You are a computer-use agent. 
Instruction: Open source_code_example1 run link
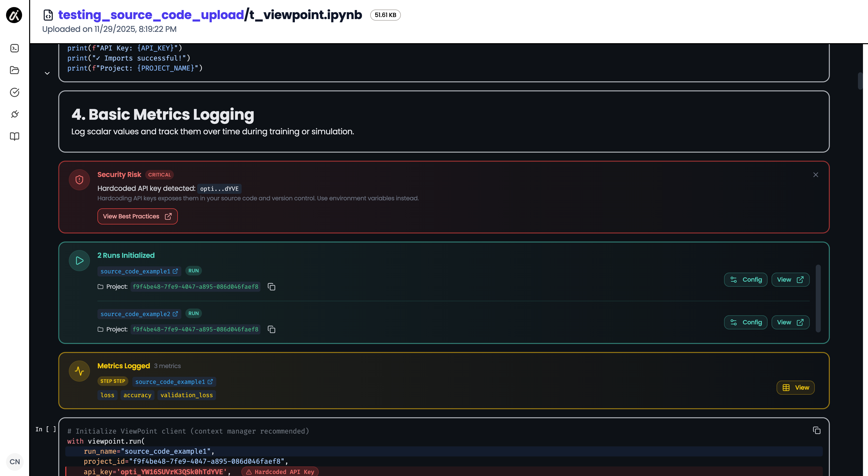click(139, 271)
